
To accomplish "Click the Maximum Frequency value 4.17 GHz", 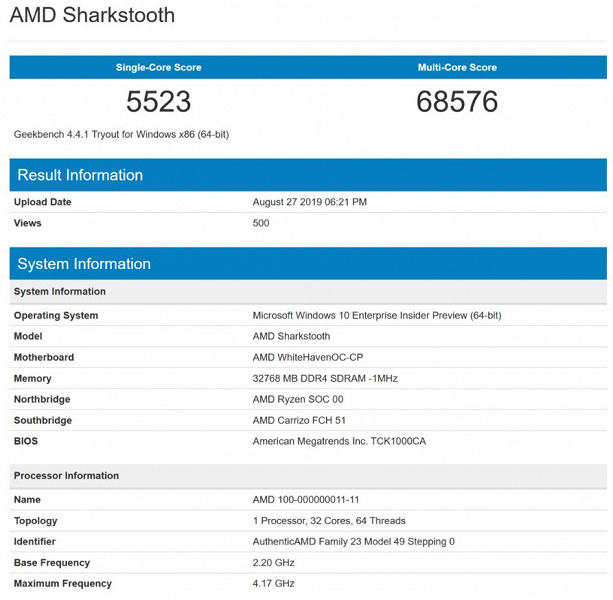I will click(273, 584).
